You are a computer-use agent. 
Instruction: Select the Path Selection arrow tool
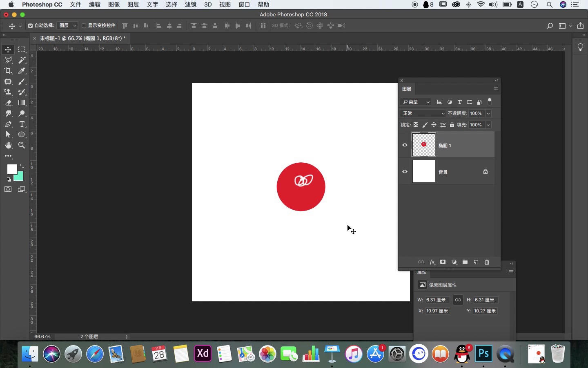click(x=8, y=135)
